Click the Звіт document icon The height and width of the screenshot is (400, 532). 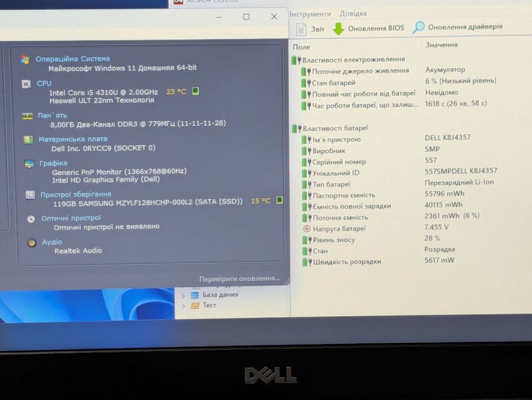(x=301, y=29)
